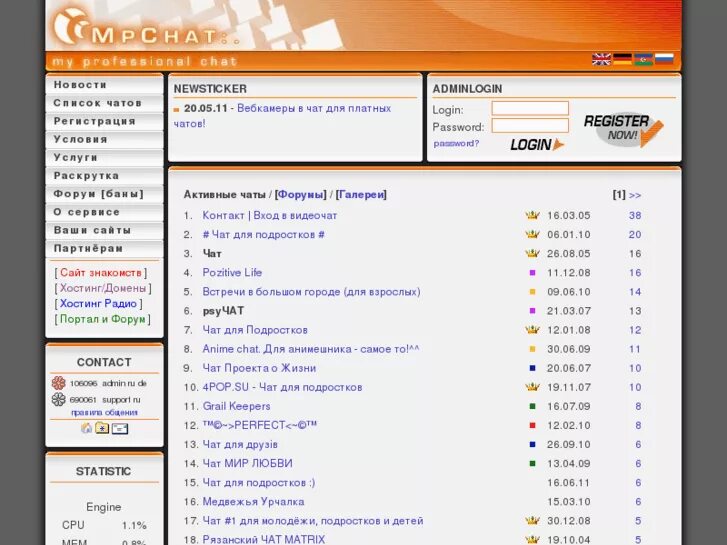
Task: Focus the Login input field
Action: [530, 109]
